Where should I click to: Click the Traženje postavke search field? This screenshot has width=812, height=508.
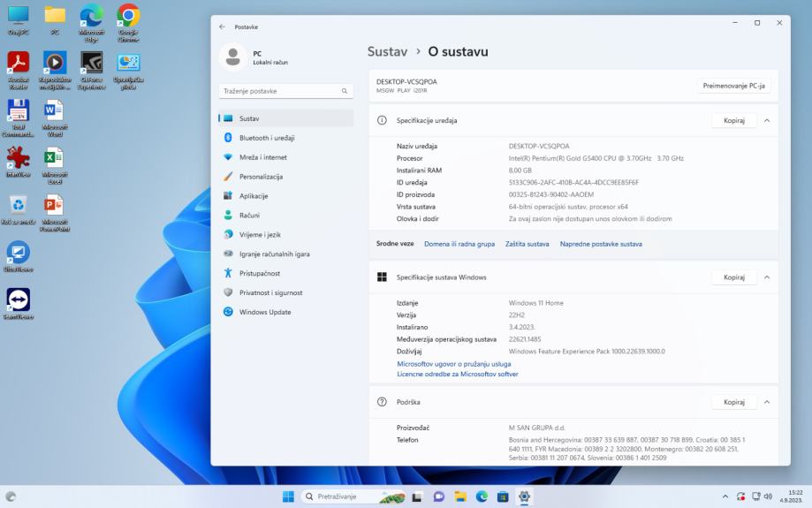point(279,91)
